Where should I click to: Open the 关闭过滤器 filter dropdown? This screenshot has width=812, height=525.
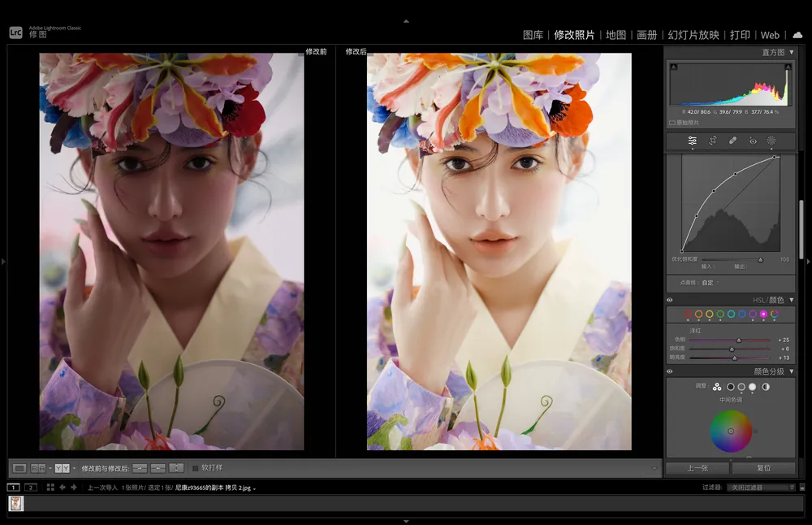coord(760,488)
